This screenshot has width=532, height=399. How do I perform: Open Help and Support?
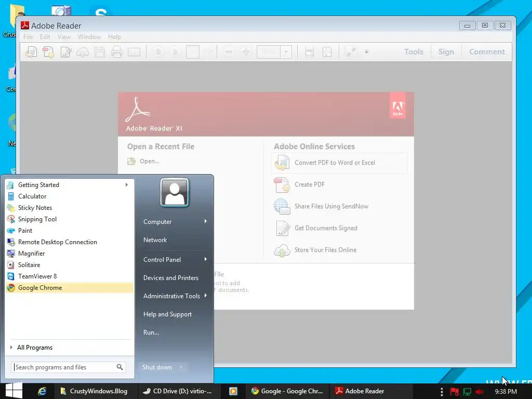167,314
